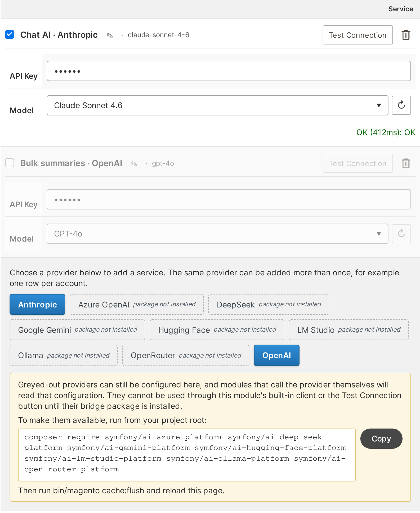Test connection for Bulk summaries OpenAI
Image resolution: width=420 pixels, height=513 pixels.
coord(358,163)
